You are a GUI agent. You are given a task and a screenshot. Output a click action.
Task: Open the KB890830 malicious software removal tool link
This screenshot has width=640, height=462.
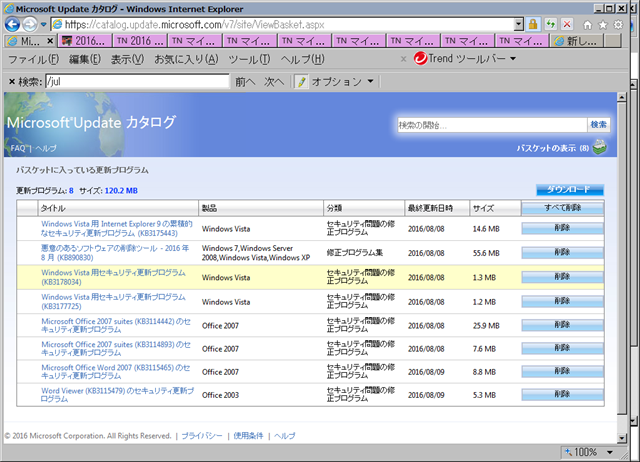click(x=115, y=253)
